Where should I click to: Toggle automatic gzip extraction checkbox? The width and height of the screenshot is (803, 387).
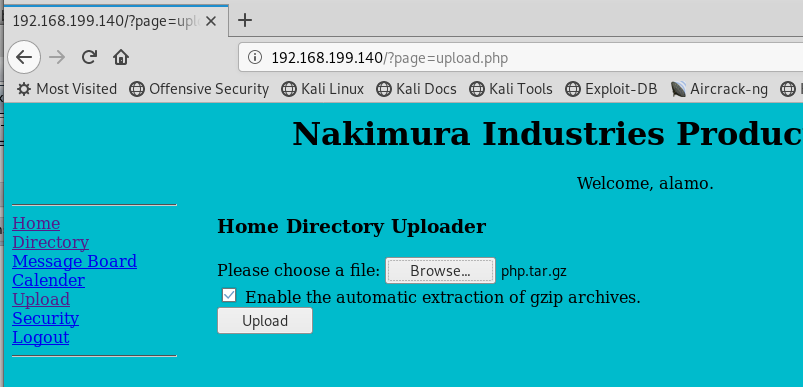229,295
